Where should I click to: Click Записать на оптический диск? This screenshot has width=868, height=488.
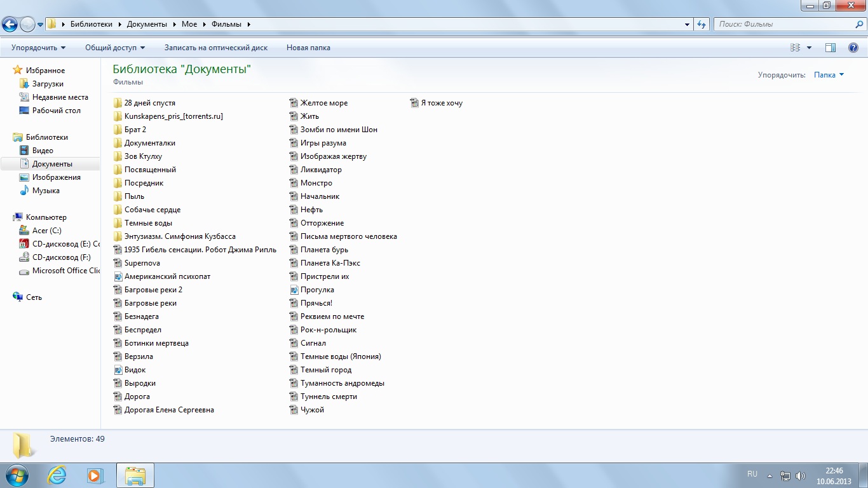(x=216, y=48)
